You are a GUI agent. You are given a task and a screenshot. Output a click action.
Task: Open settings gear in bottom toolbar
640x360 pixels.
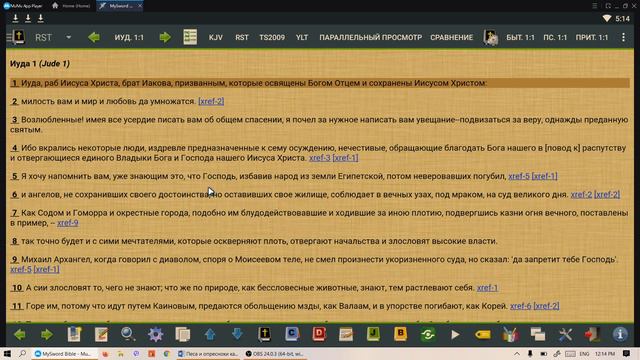point(156,334)
